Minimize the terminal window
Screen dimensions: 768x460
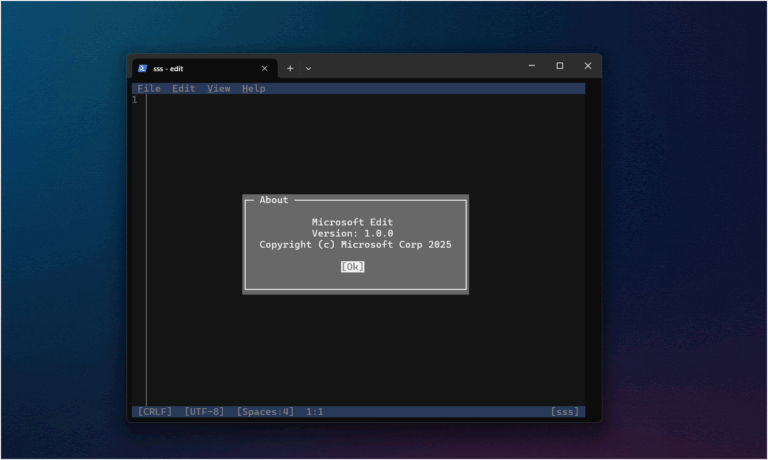tap(532, 66)
